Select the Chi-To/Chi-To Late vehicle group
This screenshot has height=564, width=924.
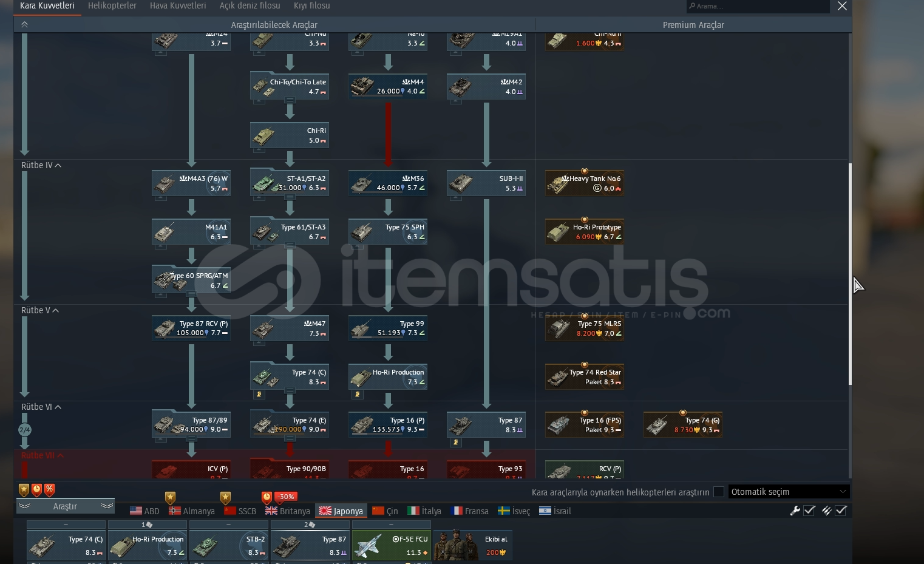tap(290, 87)
